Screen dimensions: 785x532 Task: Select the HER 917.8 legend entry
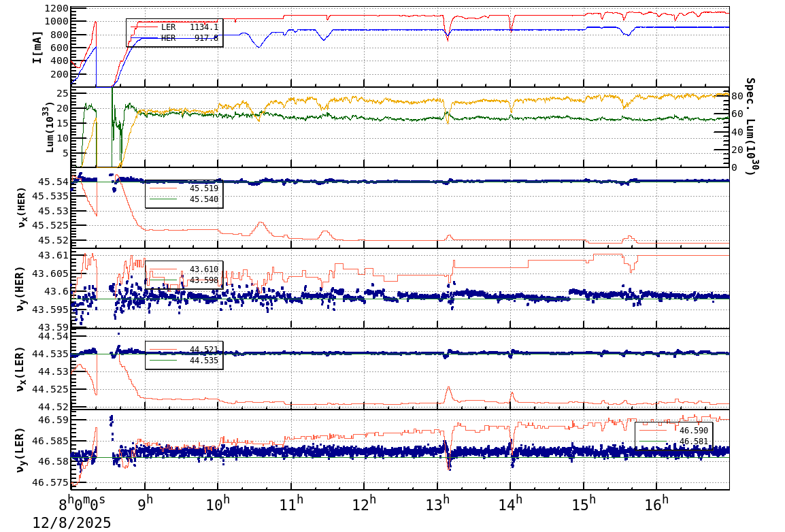point(172,37)
